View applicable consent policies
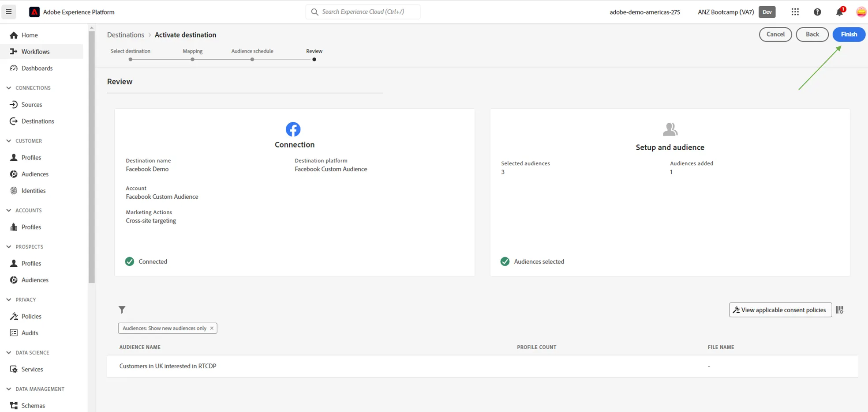This screenshot has height=412, width=868. [780, 310]
